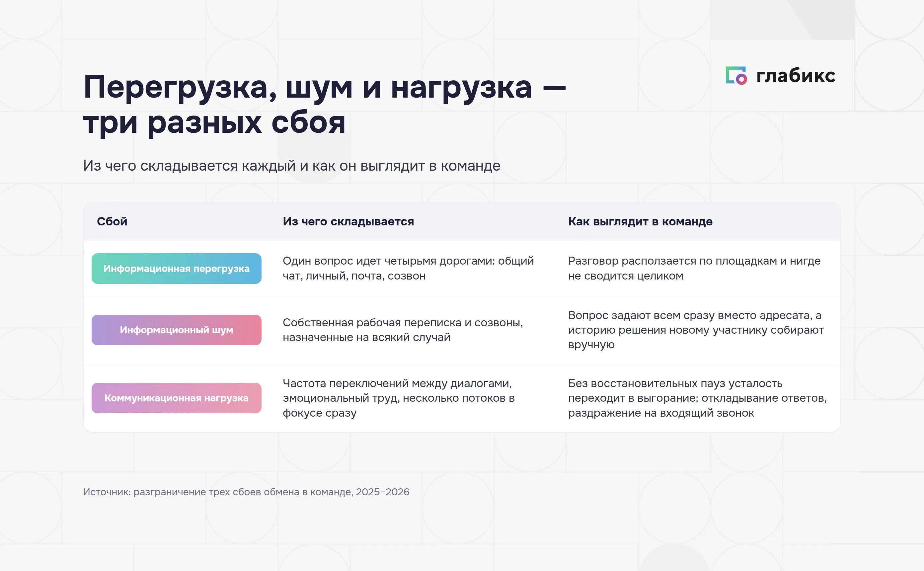Click subtitle Из чего складывается каждый

(292, 166)
